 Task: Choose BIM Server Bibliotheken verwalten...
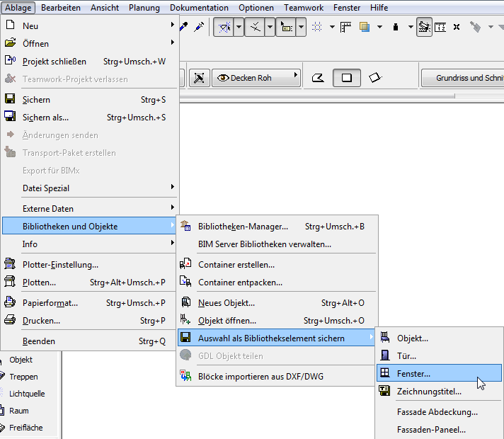click(x=277, y=244)
